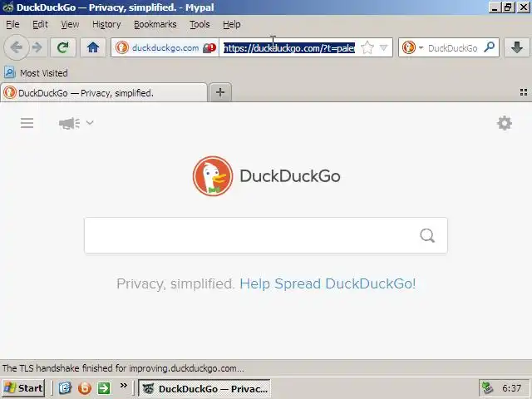Image resolution: width=532 pixels, height=399 pixels.
Task: Open Most Visited bookmarks folder
Action: click(x=36, y=73)
